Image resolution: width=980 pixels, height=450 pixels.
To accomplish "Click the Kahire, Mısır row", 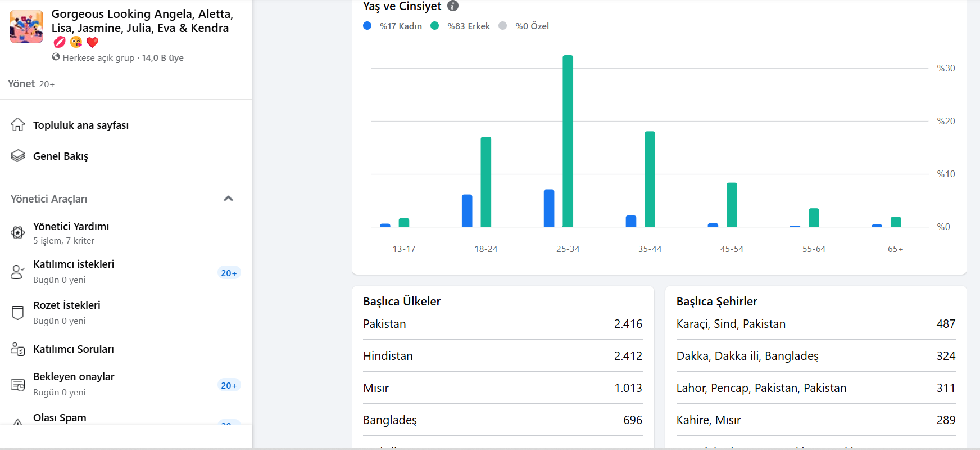I will coord(816,420).
